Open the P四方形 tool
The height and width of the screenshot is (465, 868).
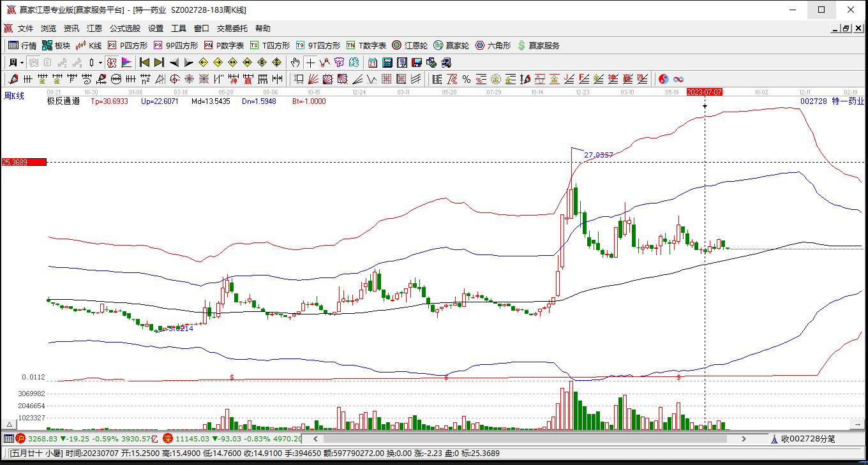127,45
